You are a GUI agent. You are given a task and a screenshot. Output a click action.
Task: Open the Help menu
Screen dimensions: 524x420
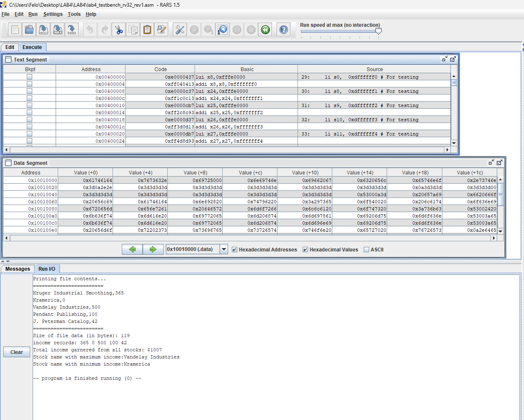[91, 14]
